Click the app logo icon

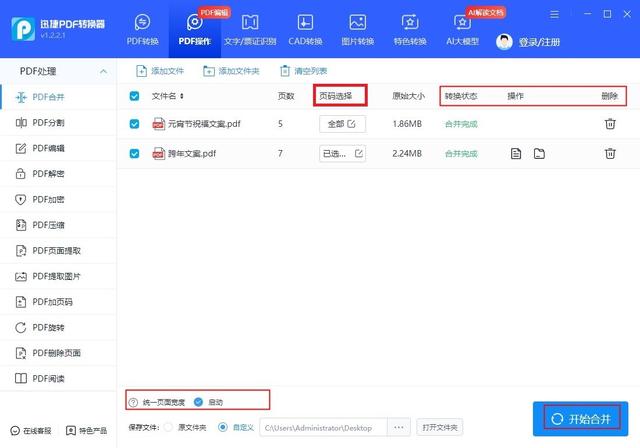(x=23, y=29)
